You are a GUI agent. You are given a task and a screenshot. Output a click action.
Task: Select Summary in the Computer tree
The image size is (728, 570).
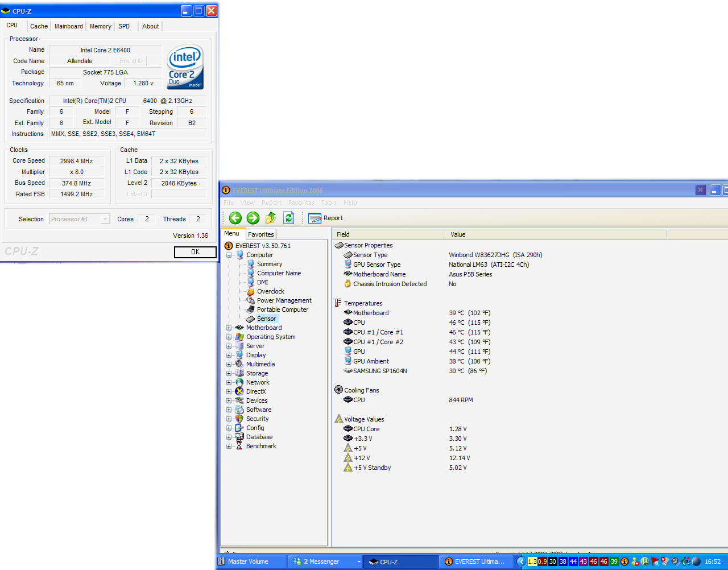(270, 264)
